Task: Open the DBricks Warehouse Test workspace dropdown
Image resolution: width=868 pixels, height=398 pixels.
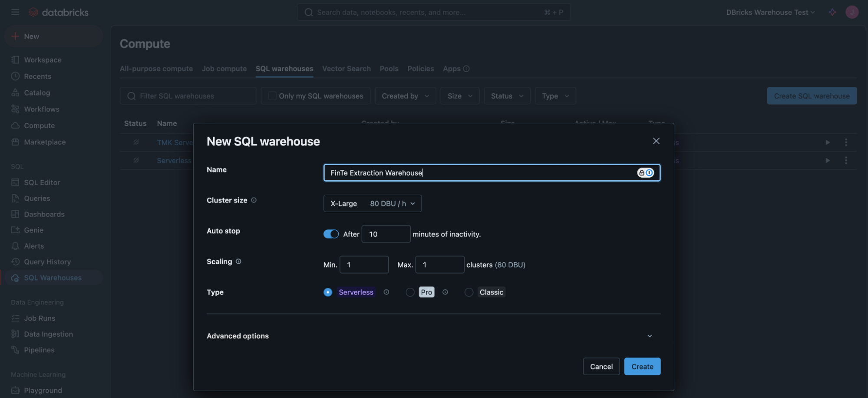Action: tap(770, 12)
